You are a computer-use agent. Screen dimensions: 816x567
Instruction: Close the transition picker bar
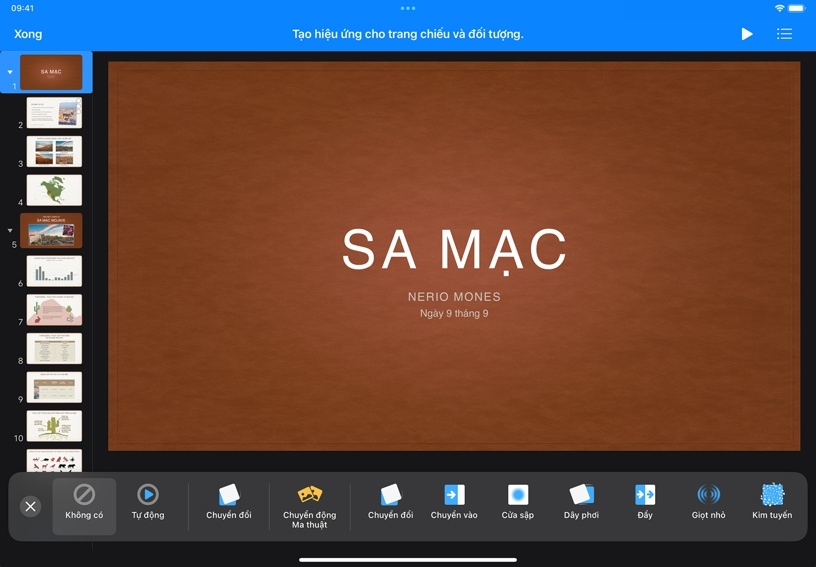tap(30, 506)
